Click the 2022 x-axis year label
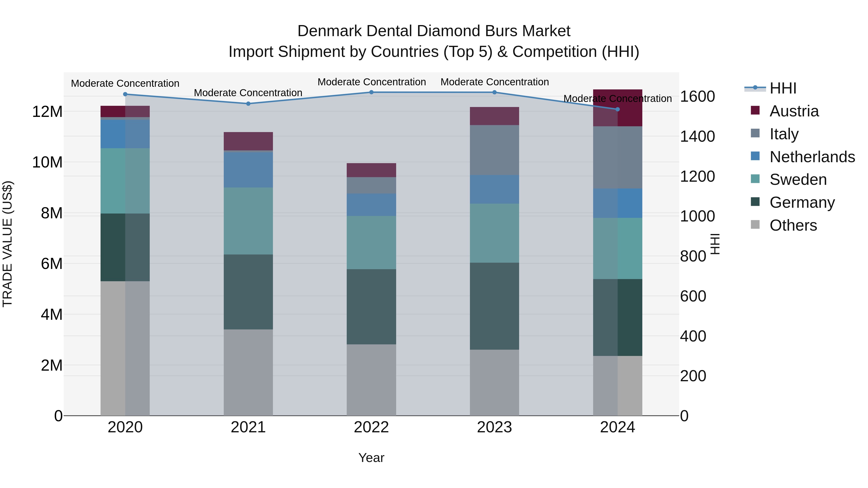The image size is (868, 488). click(x=371, y=427)
